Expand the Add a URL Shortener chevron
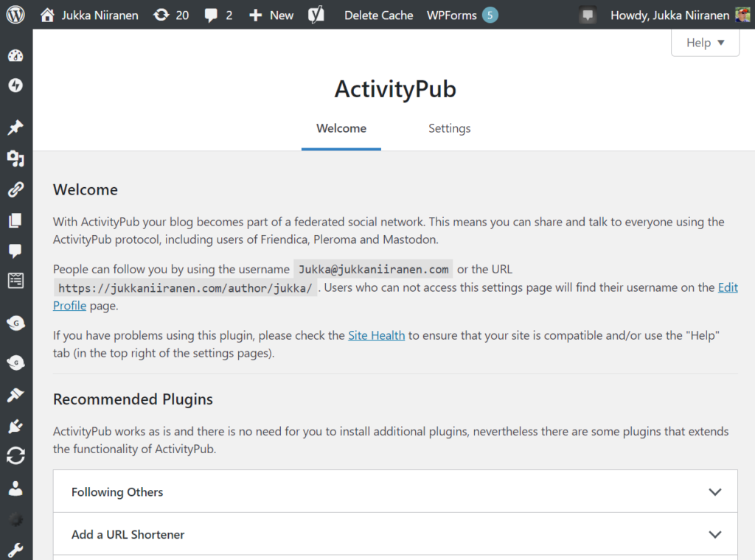 click(715, 534)
